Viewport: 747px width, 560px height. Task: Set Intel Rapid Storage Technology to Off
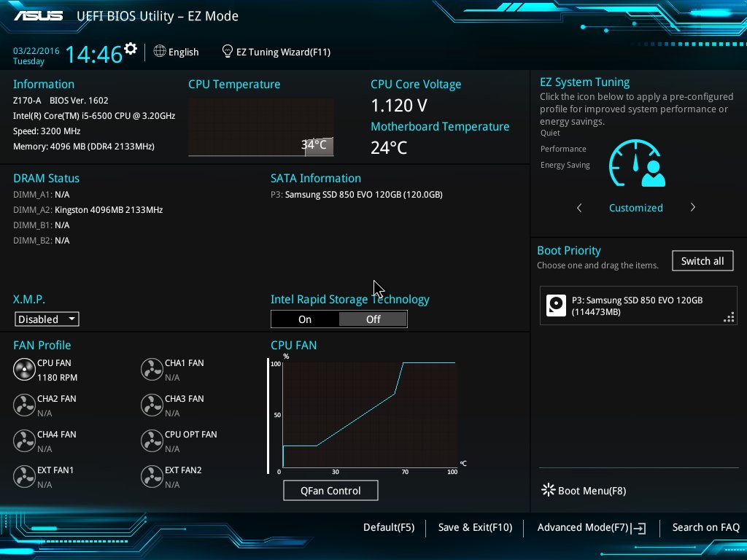pos(373,319)
